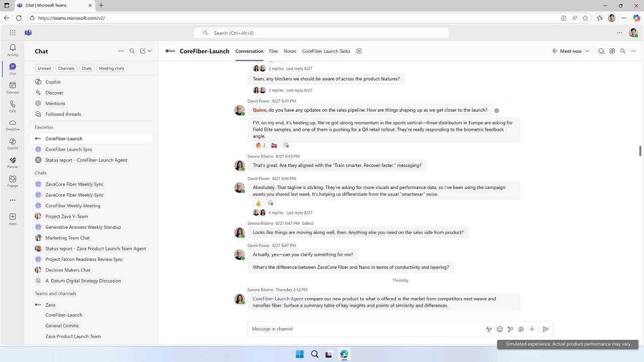Viewport: 644px width, 362px height.
Task: Open Planner in the left rail
Action: tap(13, 162)
